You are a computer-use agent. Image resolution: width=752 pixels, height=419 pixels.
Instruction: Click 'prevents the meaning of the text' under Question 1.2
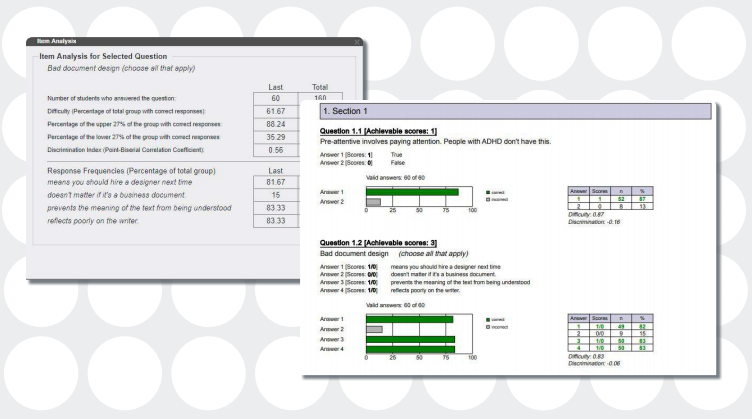point(460,282)
